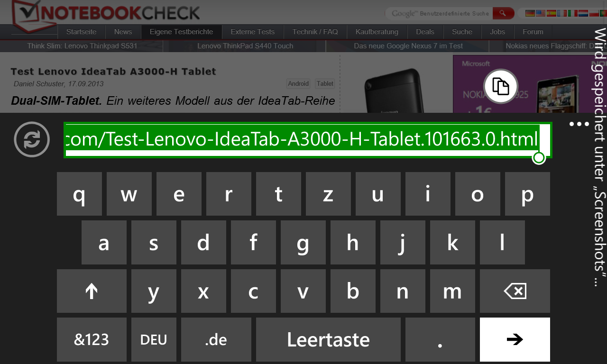Viewport: 607px width, 364px height.
Task: Switch to &123 symbols keyboard
Action: 92,339
